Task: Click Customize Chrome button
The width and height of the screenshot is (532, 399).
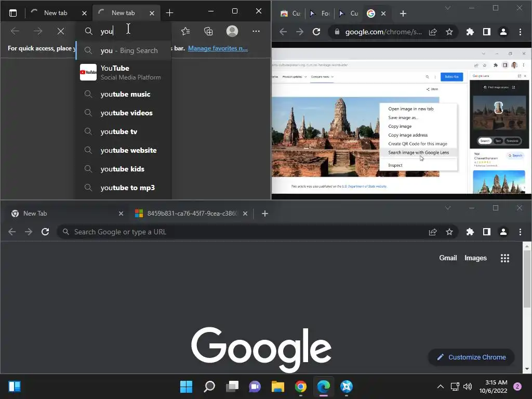Action: [472, 357]
